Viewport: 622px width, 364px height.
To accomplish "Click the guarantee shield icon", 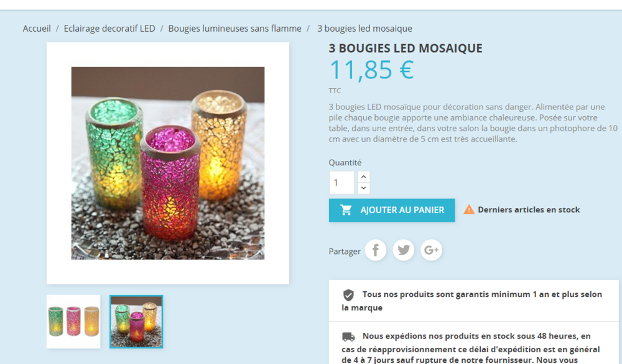I will click(348, 295).
